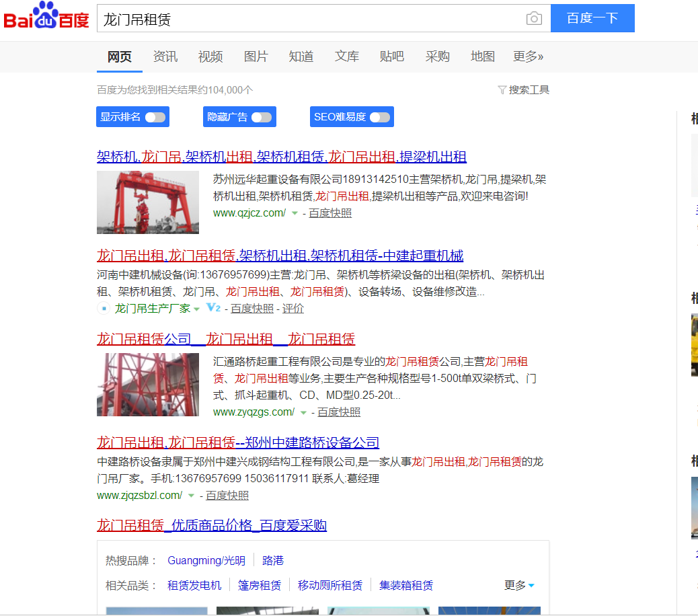Click site favicon beside 龙门吊生产厂家

tap(104, 308)
